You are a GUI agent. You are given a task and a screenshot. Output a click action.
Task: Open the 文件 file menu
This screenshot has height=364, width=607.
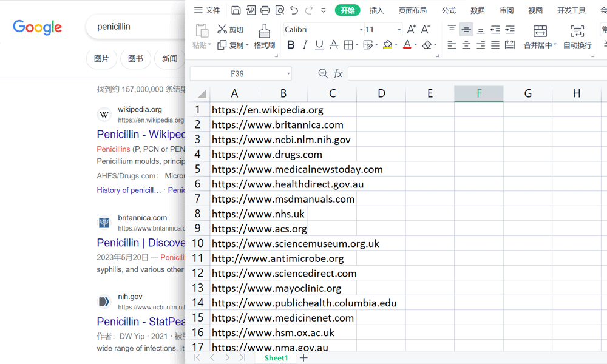(x=207, y=10)
